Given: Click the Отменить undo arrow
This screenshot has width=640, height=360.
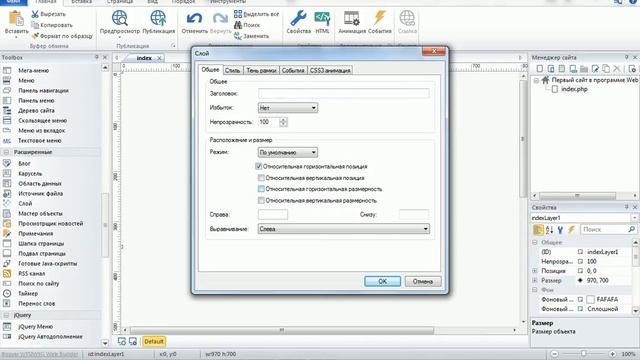Looking at the screenshot, I should 194,18.
